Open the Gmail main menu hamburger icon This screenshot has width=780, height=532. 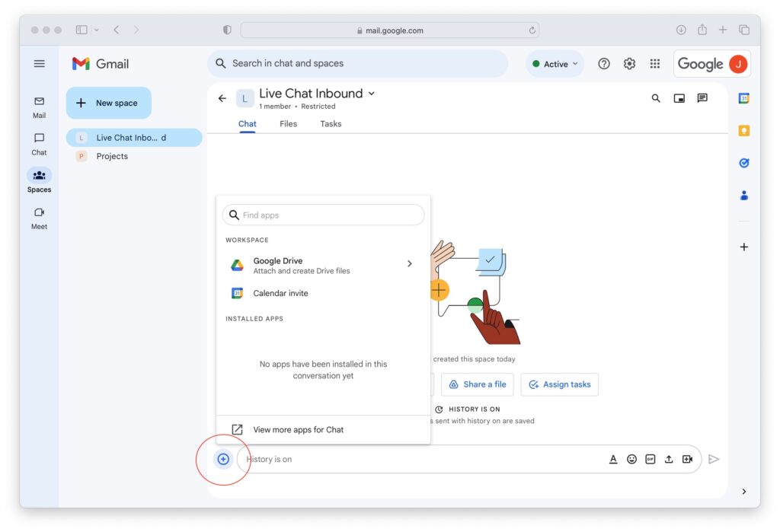(40, 64)
